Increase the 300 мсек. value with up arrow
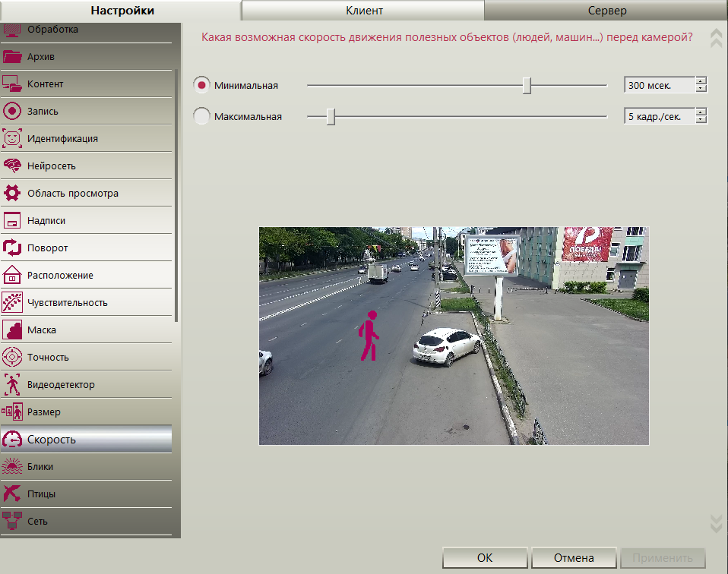 tap(701, 81)
